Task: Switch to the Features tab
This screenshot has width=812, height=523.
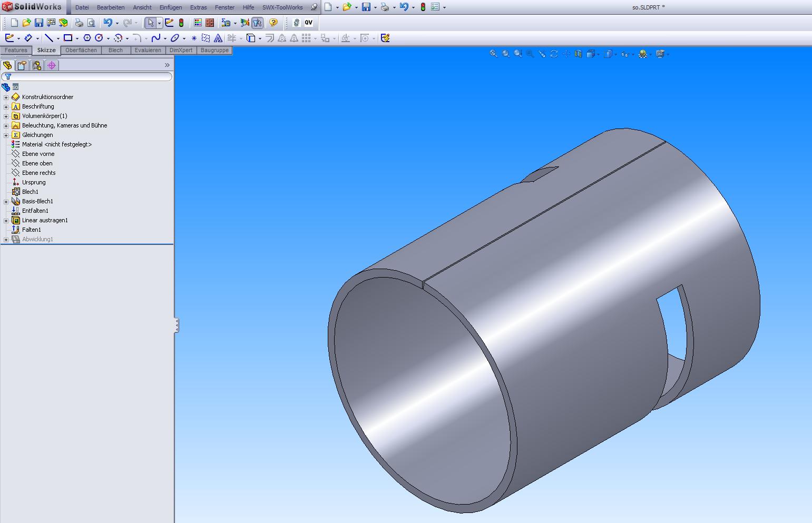Action: tap(16, 51)
